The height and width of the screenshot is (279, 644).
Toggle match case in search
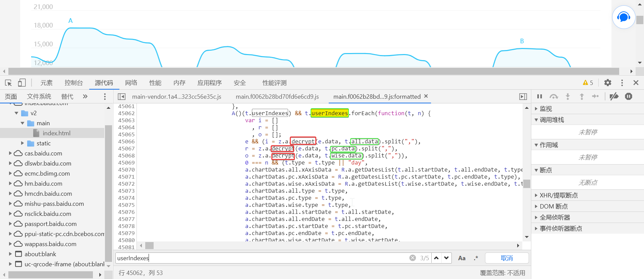(462, 258)
